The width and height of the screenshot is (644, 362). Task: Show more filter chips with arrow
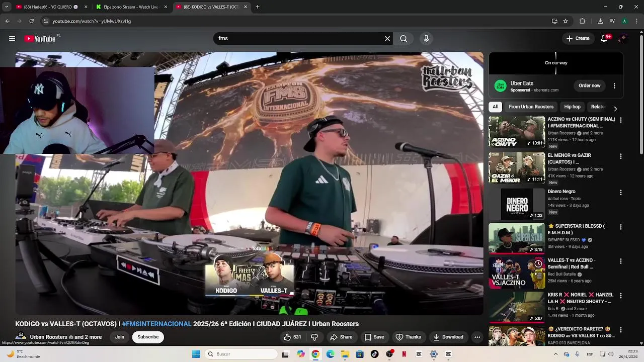[615, 109]
